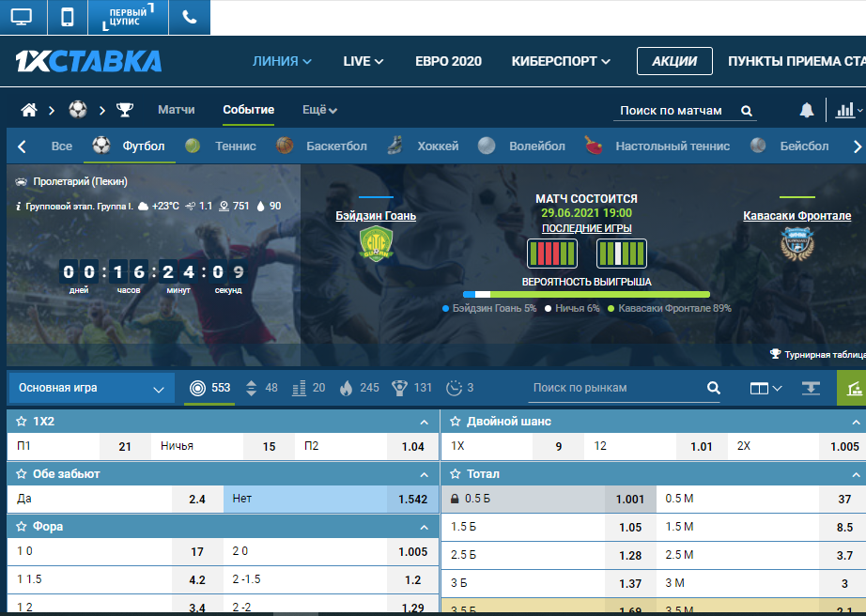
Task: Favorite the Фора market star
Action: (x=22, y=527)
